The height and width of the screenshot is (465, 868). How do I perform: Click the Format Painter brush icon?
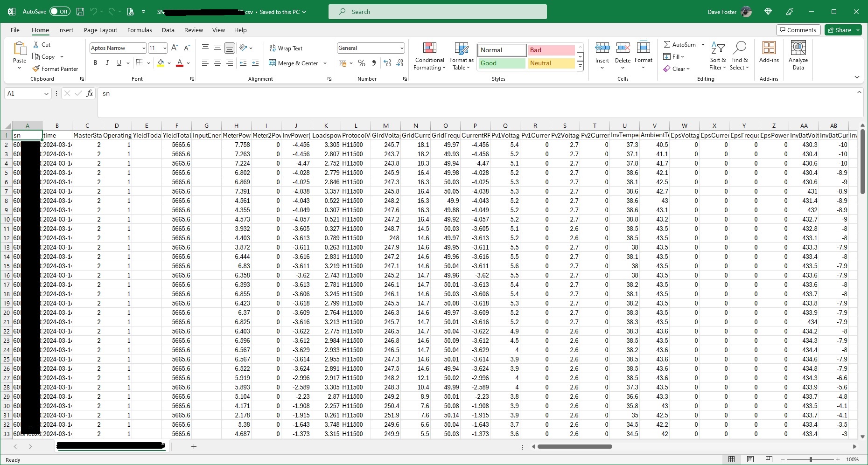pyautogui.click(x=36, y=69)
